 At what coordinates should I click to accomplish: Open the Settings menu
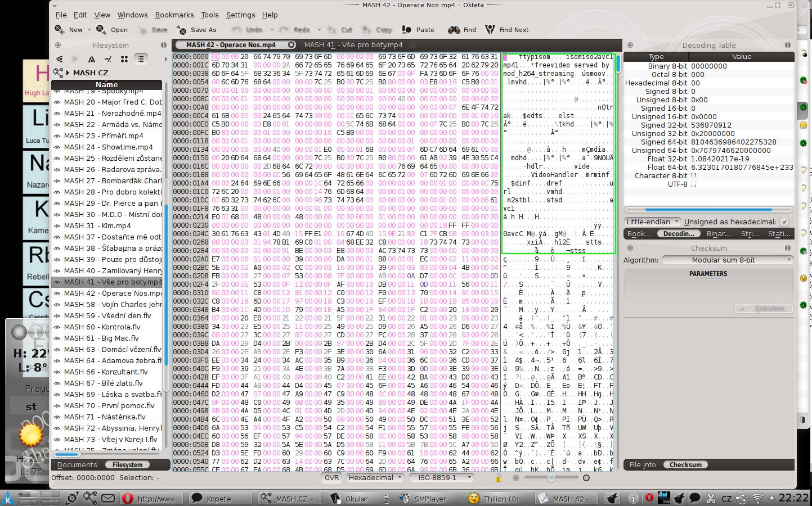(x=240, y=15)
